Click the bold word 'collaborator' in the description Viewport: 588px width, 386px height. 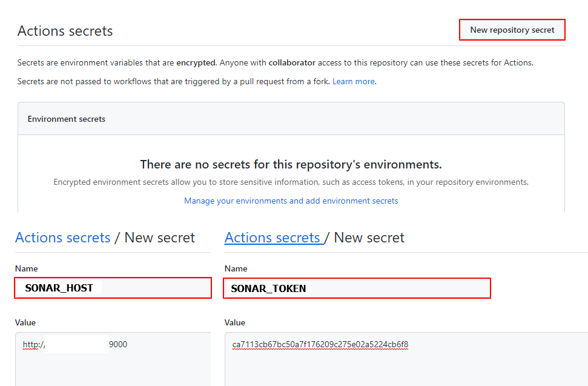click(292, 62)
